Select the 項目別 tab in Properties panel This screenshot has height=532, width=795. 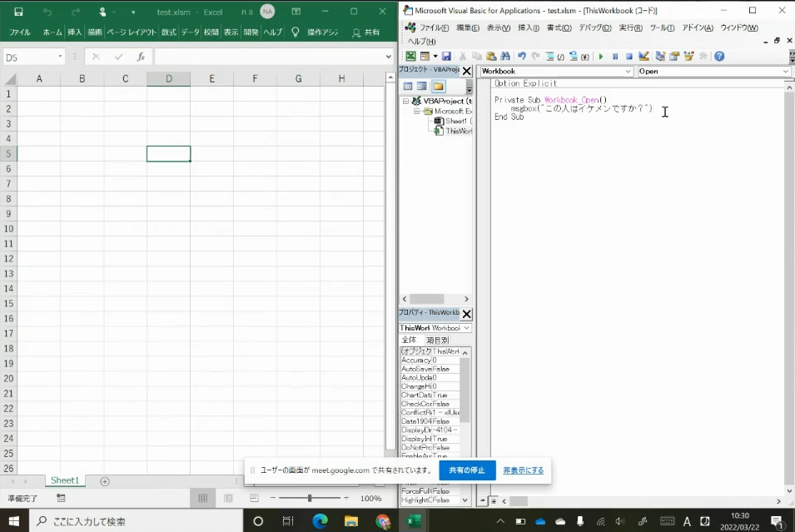click(437, 341)
